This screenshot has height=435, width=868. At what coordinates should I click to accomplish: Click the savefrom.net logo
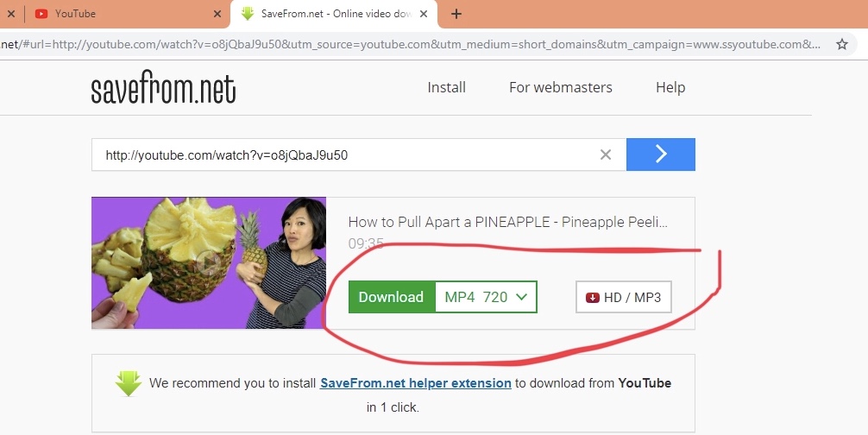pos(163,87)
